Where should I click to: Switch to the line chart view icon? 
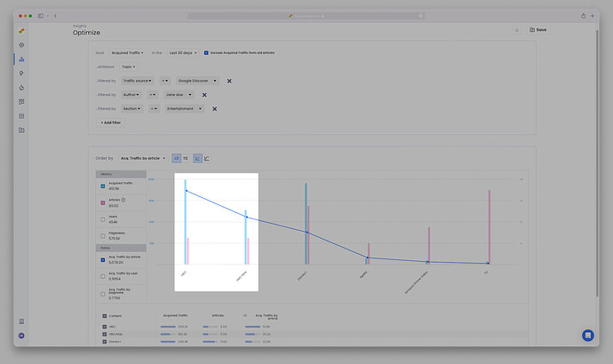point(207,158)
